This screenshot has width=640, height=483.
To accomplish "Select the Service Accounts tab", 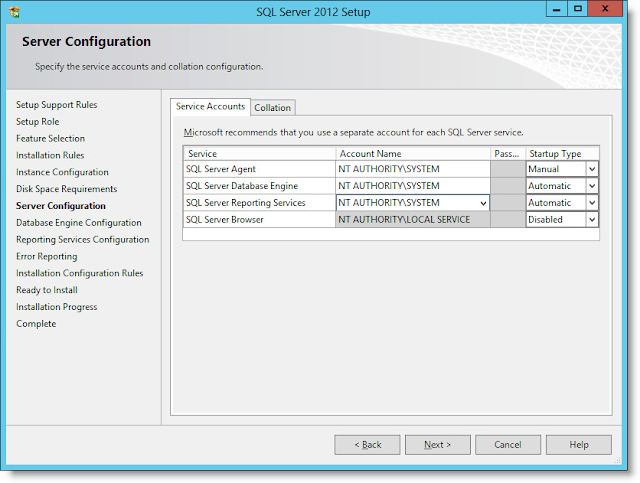I will 210,107.
